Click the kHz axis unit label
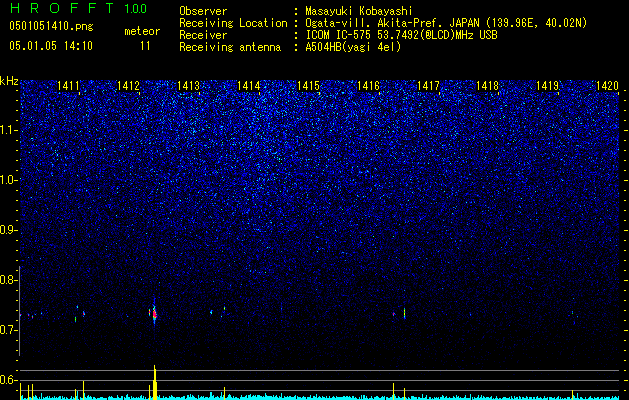The width and height of the screenshot is (629, 400). pyautogui.click(x=9, y=81)
